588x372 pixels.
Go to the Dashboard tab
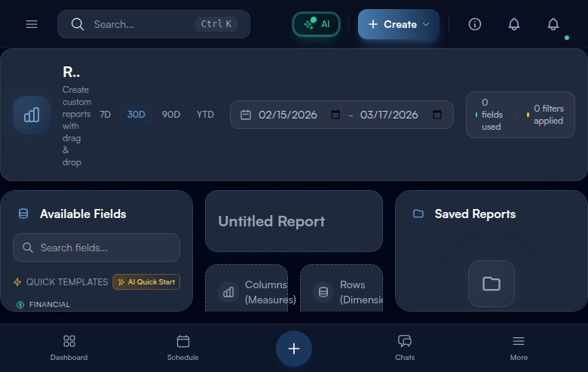pyautogui.click(x=69, y=347)
